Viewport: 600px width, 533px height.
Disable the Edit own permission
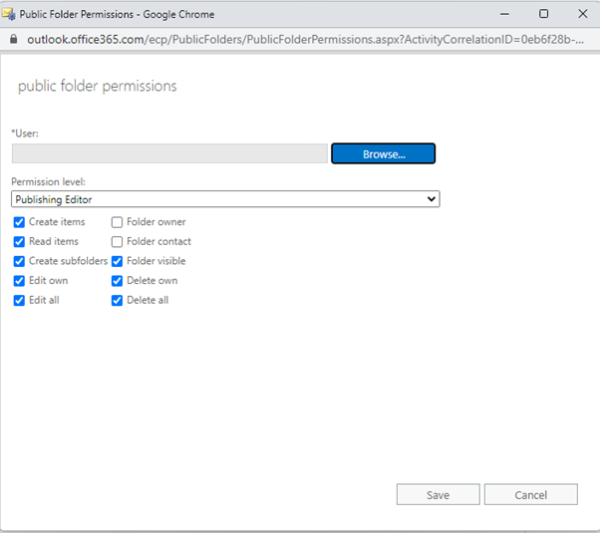[x=19, y=281]
